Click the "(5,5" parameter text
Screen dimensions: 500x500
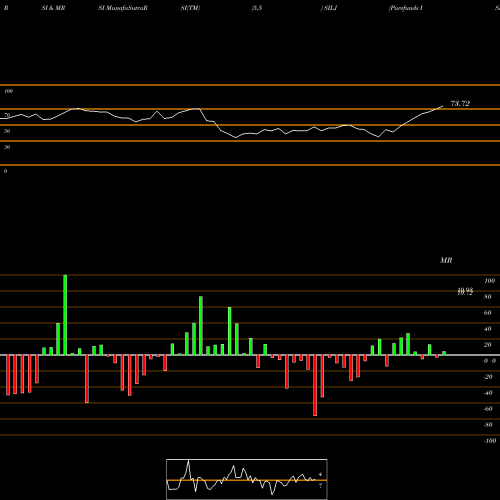(x=257, y=8)
